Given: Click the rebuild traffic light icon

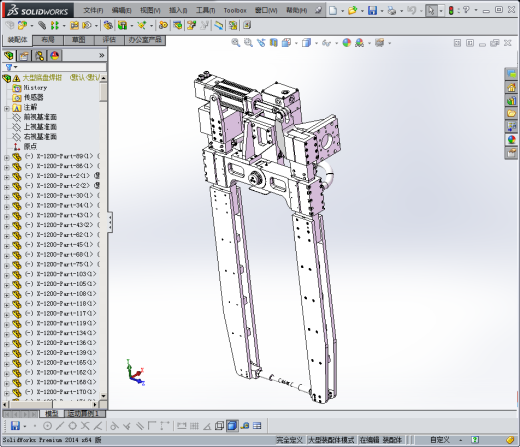Looking at the screenshot, I should coord(451,11).
